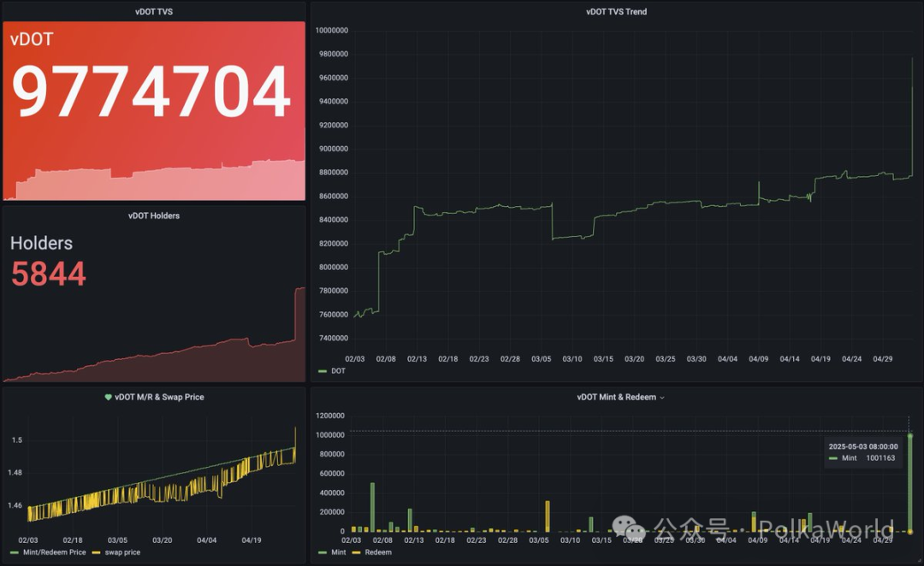Open the vDOT M/R & Swap Price panel title
The width and height of the screenshot is (924, 566).
[x=159, y=397]
